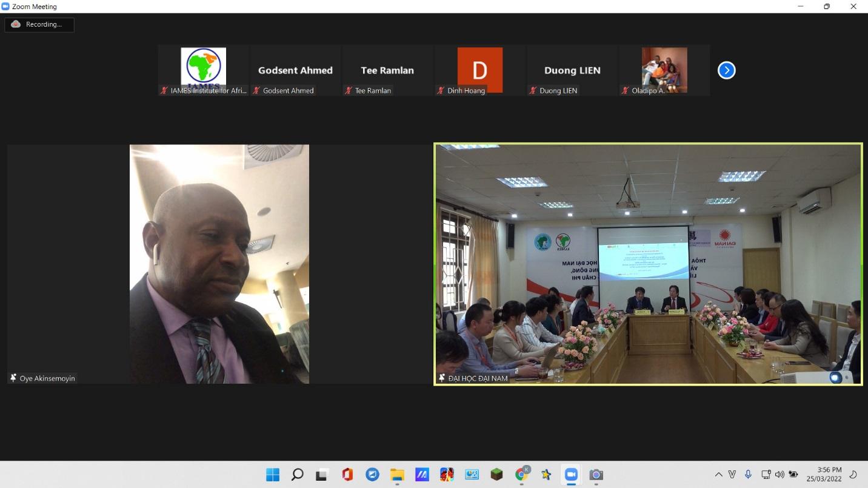Click pin icon beside Oye Akinsemoyin
This screenshot has height=488, width=868.
pos(13,378)
